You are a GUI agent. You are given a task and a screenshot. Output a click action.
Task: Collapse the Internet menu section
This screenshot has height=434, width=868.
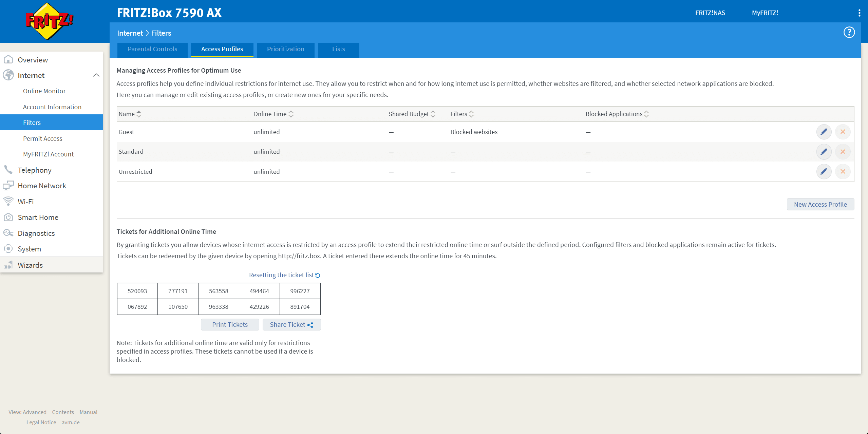coord(96,75)
